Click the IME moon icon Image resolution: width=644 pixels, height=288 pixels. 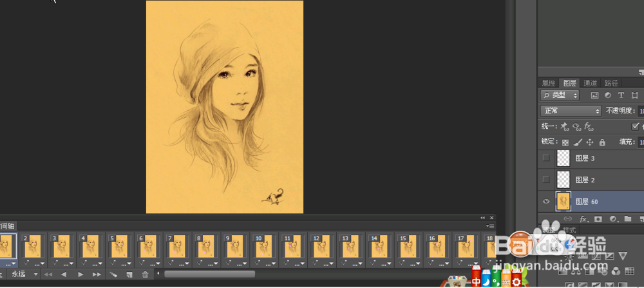click(x=486, y=282)
